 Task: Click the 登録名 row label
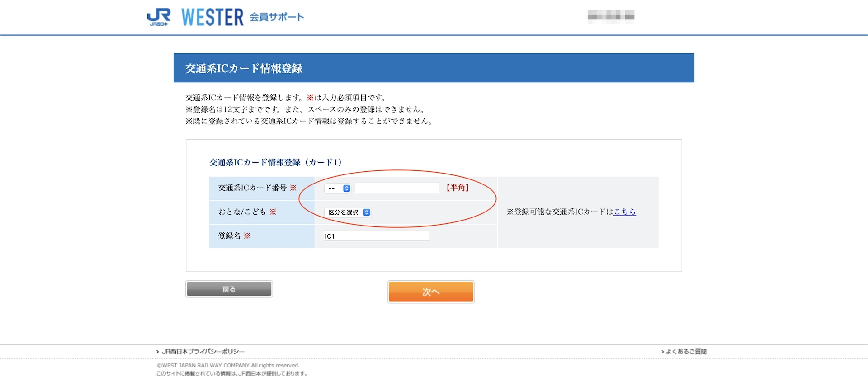(x=230, y=235)
